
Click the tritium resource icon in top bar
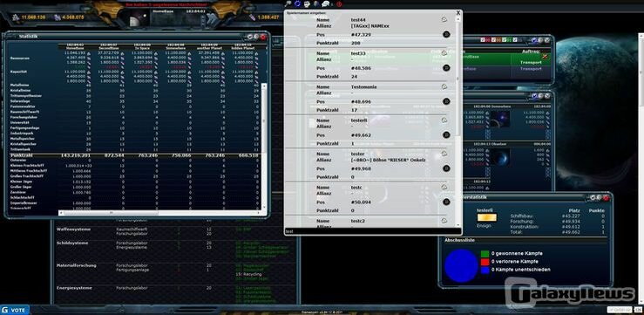252,17
